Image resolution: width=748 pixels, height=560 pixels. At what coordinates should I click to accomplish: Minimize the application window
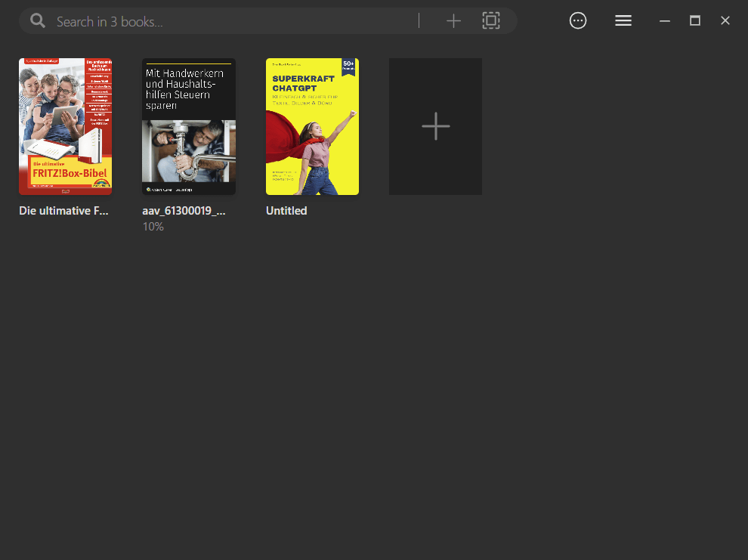click(x=664, y=20)
